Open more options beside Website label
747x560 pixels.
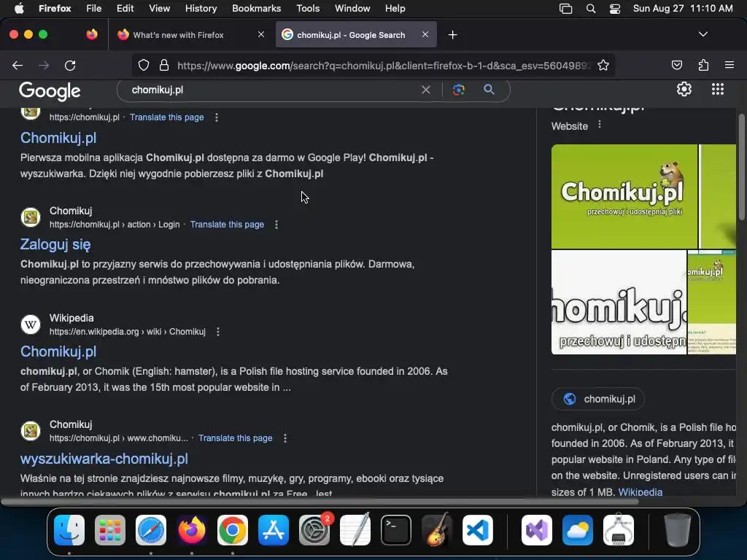pyautogui.click(x=600, y=124)
